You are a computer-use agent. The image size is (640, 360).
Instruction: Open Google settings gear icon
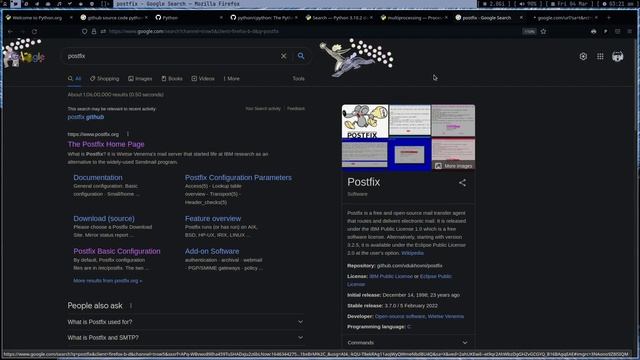(x=583, y=56)
